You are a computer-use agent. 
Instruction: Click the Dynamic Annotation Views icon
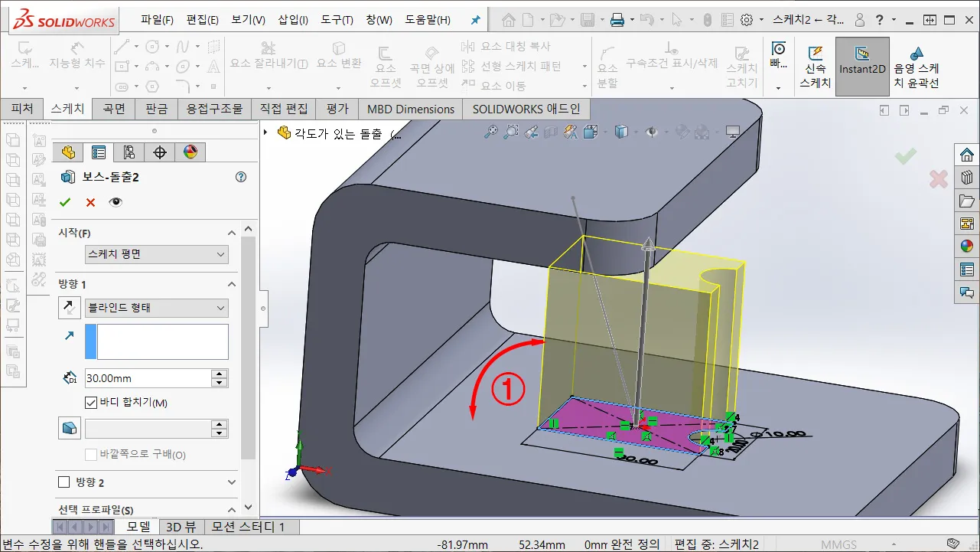point(570,132)
